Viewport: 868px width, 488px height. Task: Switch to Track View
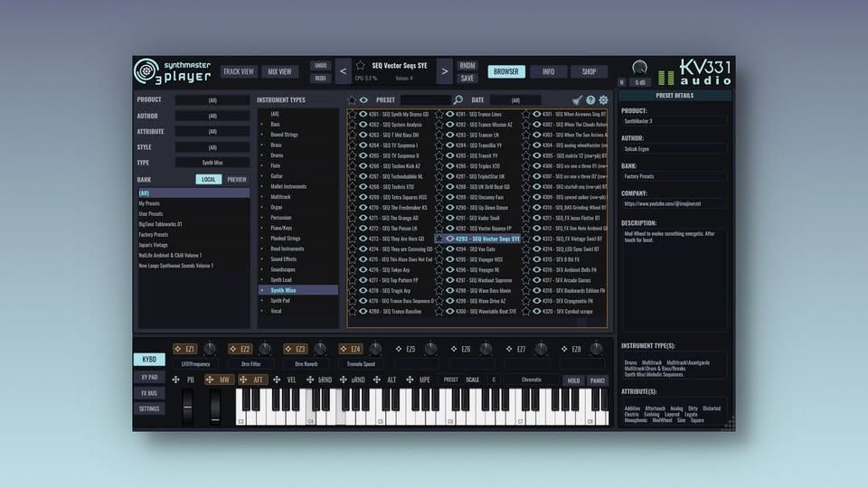pyautogui.click(x=239, y=71)
